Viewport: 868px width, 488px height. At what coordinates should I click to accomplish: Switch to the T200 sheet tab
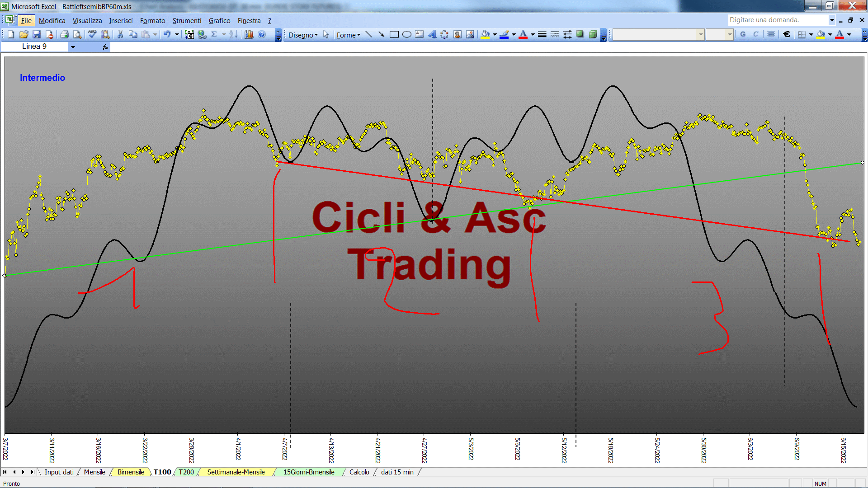tap(186, 472)
